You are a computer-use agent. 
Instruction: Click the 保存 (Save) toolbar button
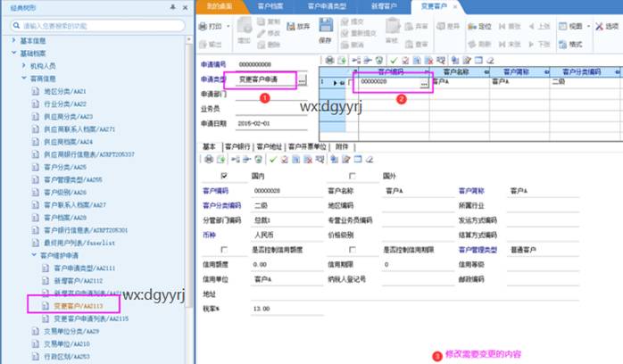pos(325,34)
